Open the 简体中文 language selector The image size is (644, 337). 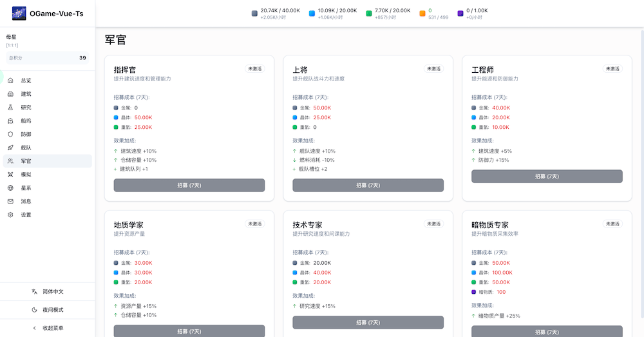point(48,291)
